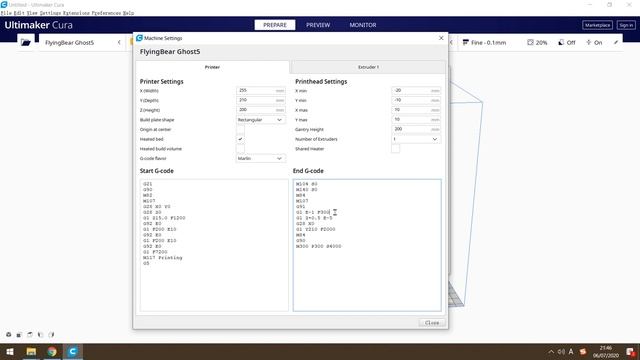Click the taskbar clock and date
This screenshot has width=640, height=360.
coord(606,352)
